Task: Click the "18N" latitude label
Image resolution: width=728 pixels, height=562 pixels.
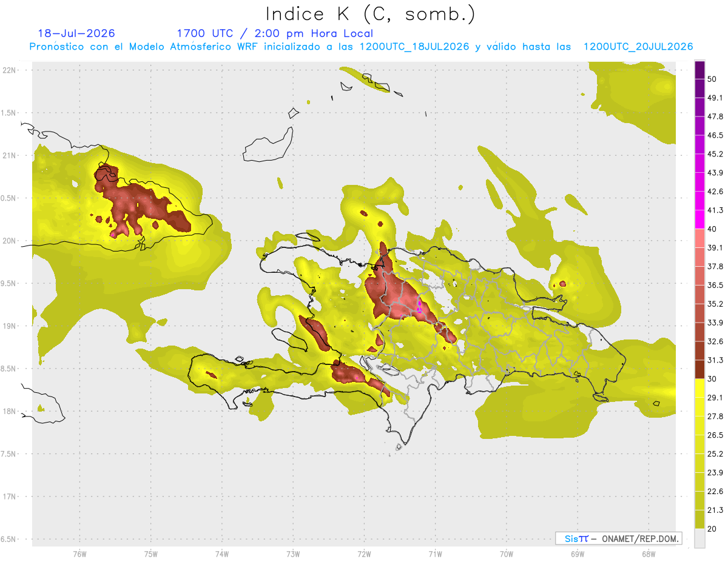Action: pos(9,412)
